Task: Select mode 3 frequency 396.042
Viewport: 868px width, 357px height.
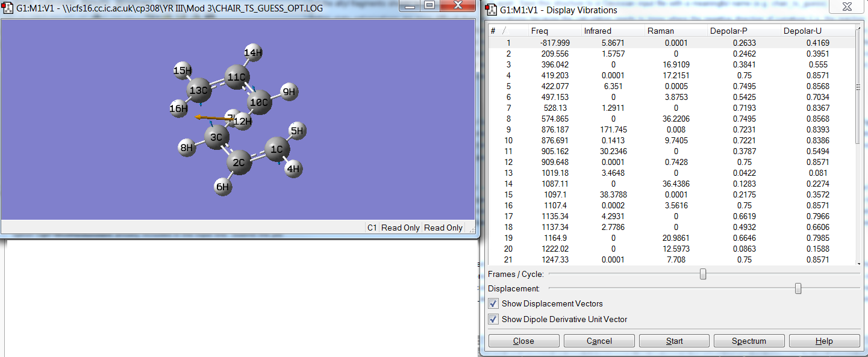Action: [x=672, y=64]
